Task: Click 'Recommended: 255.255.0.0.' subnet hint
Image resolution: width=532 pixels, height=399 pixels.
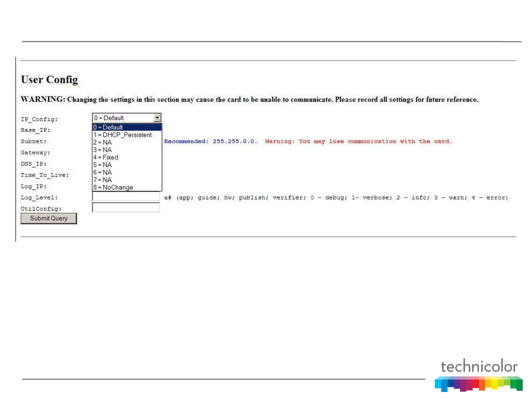Action: click(x=211, y=141)
